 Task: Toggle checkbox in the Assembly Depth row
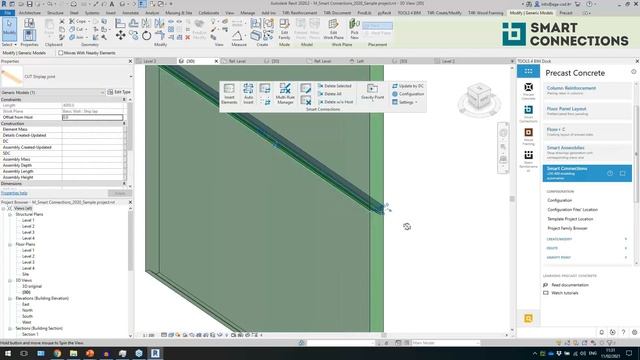click(124, 165)
